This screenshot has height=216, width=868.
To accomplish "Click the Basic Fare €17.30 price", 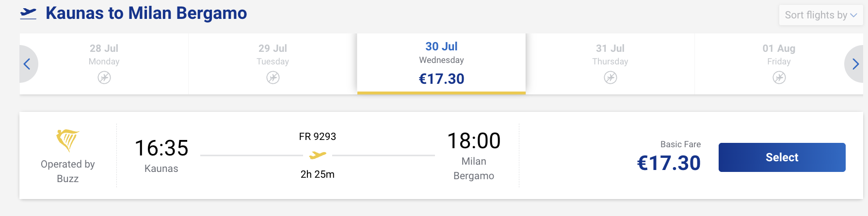I will (x=669, y=163).
